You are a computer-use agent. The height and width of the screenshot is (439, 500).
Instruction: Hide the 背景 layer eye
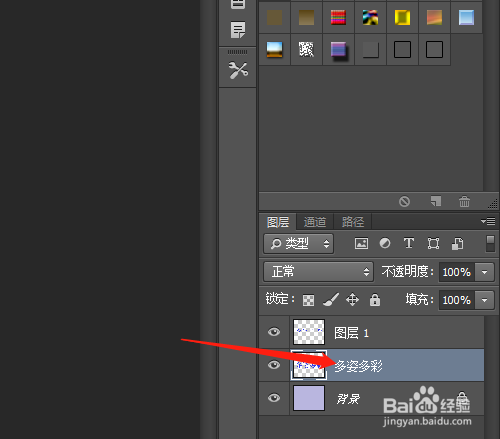pos(274,398)
